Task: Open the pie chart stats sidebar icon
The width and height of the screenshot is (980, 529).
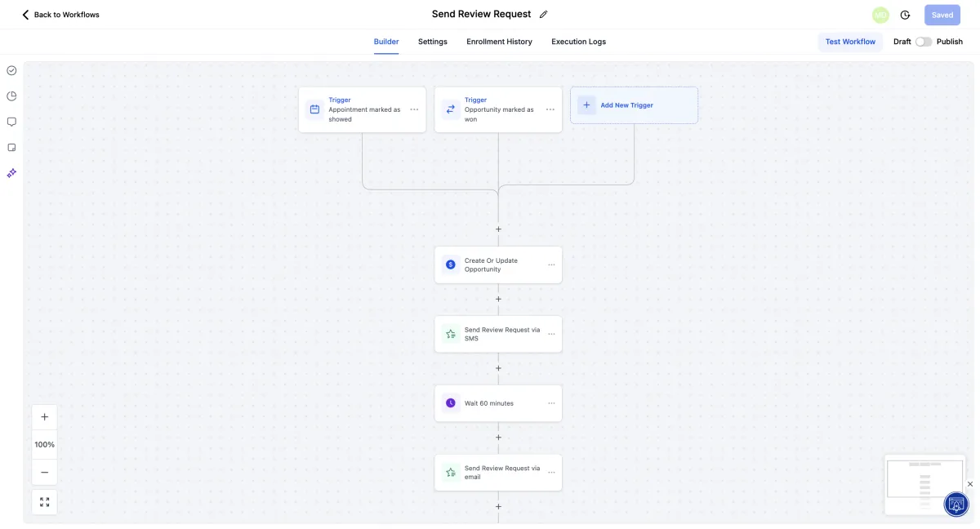Action: pos(11,96)
